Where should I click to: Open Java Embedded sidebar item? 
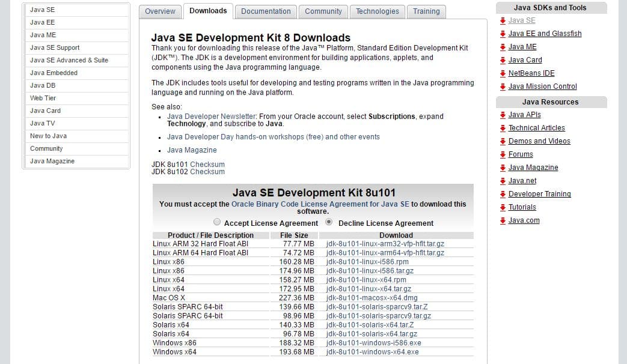pyautogui.click(x=76, y=73)
